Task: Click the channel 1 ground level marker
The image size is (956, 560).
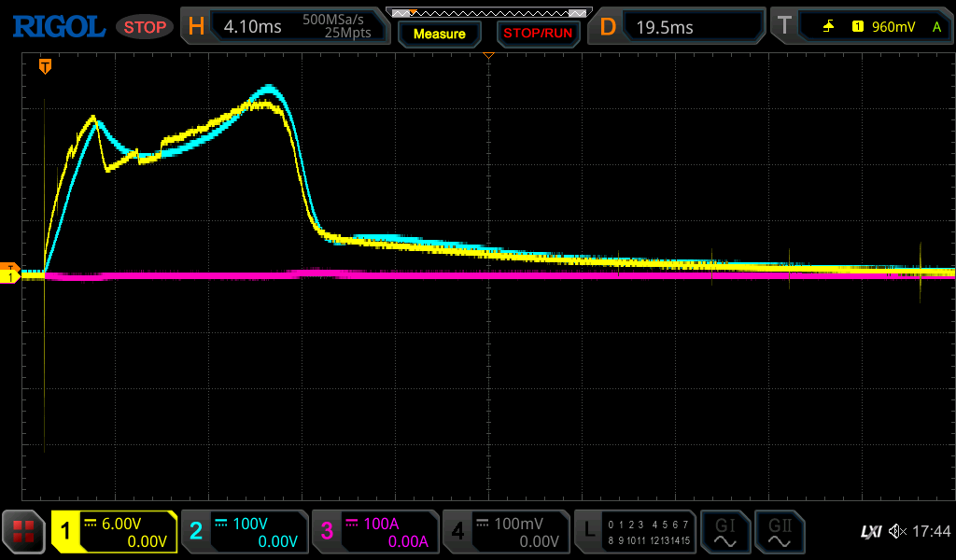Action: [x=11, y=276]
